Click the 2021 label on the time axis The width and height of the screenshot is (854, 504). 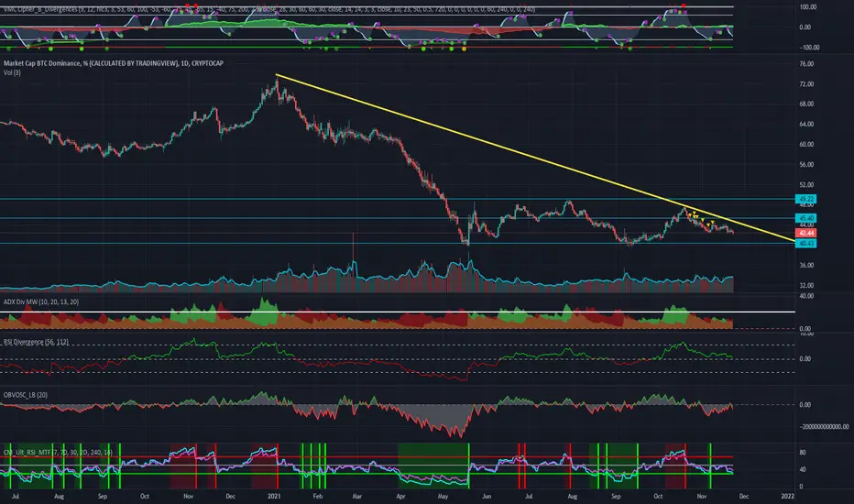pyautogui.click(x=274, y=497)
